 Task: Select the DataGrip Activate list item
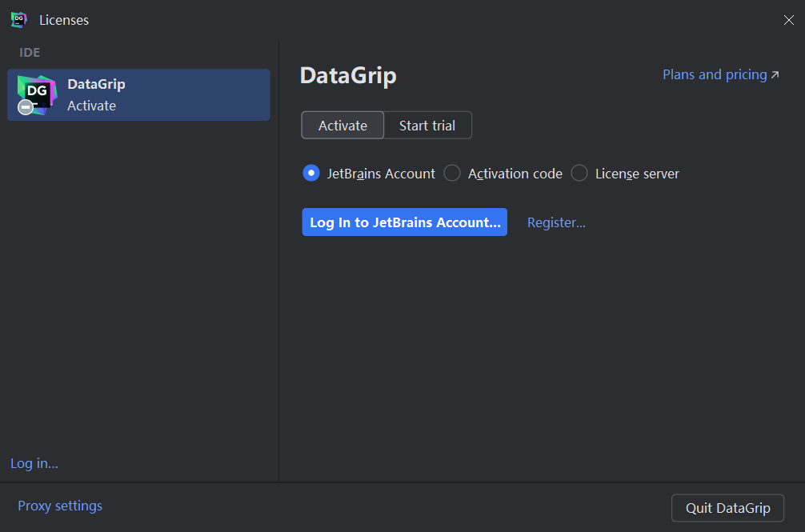point(138,95)
